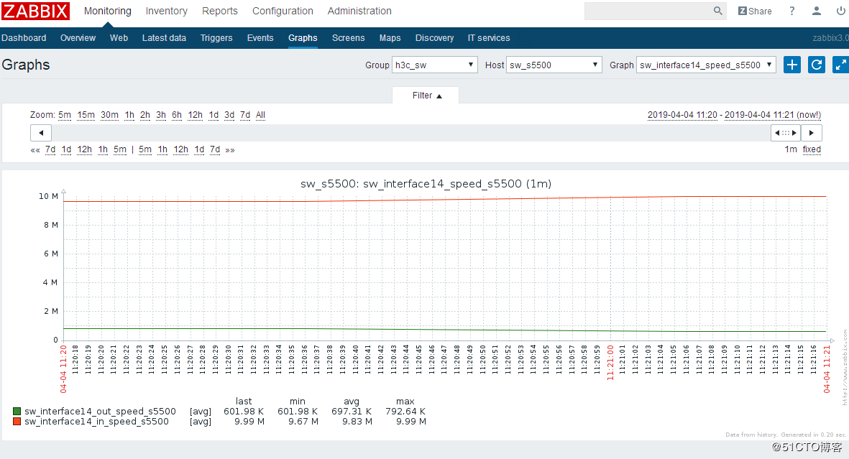Set zoom to 30m
The image size is (849, 459).
pyautogui.click(x=109, y=115)
